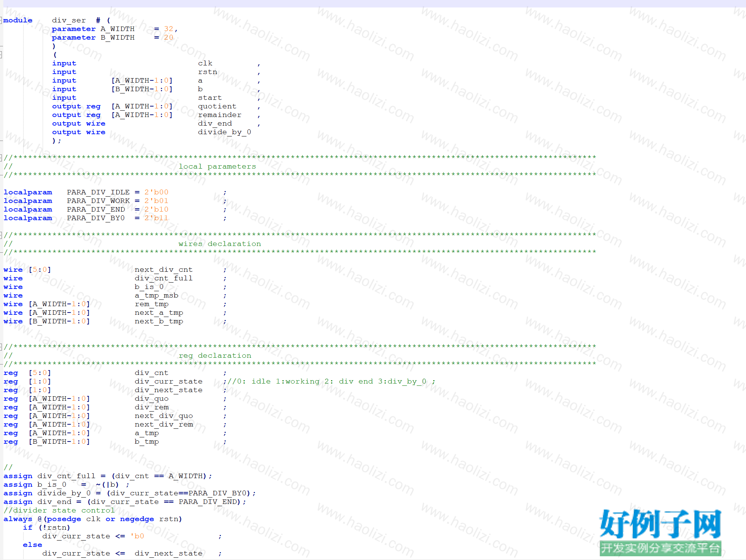Click the wire name 'a_tmp_msb'
The height and width of the screenshot is (560, 746).
[156, 295]
